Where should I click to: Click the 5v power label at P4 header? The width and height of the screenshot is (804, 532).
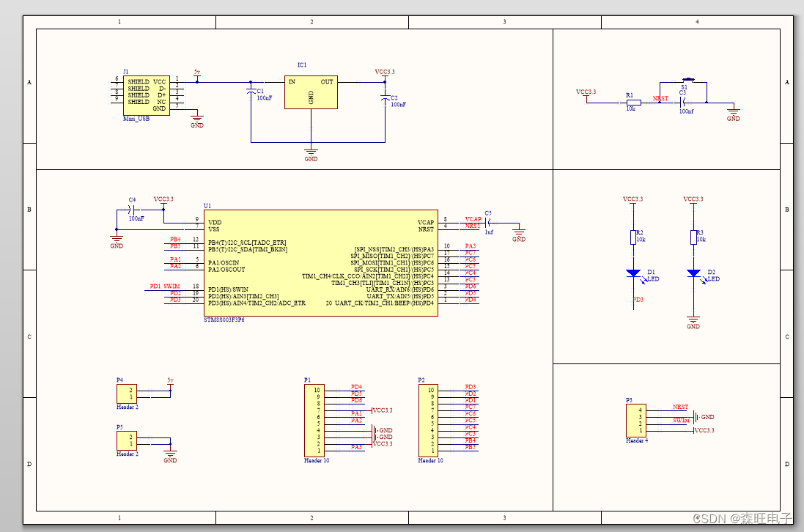coord(170,380)
